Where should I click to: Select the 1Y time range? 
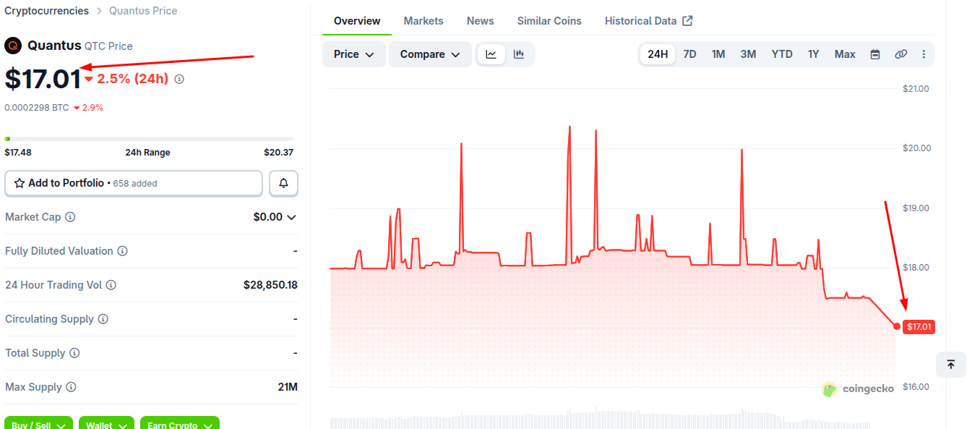click(814, 54)
